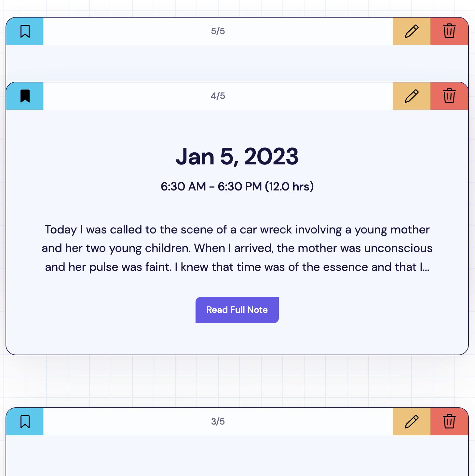Click the empty body of the 5/5 card
475x476 pixels.
(x=237, y=63)
